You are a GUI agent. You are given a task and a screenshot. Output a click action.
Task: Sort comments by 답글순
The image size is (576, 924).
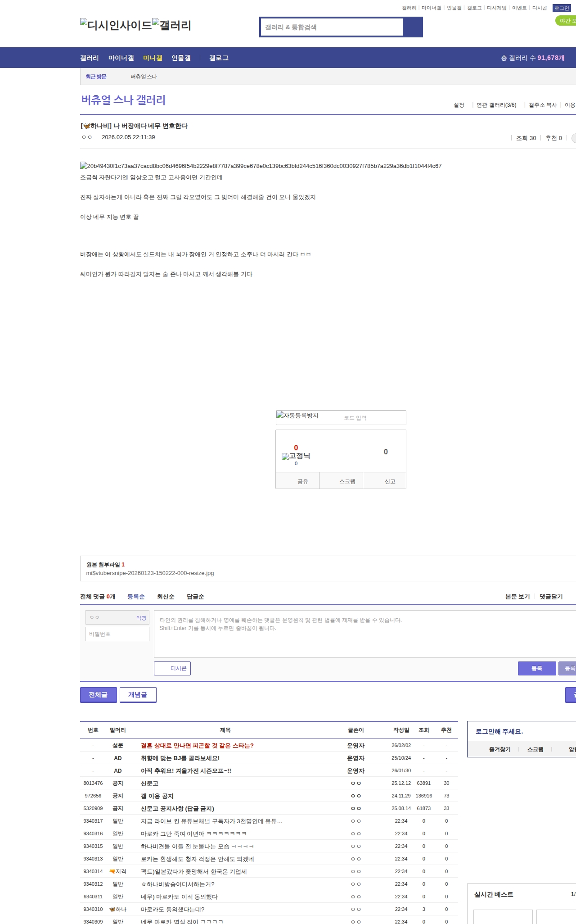(195, 597)
